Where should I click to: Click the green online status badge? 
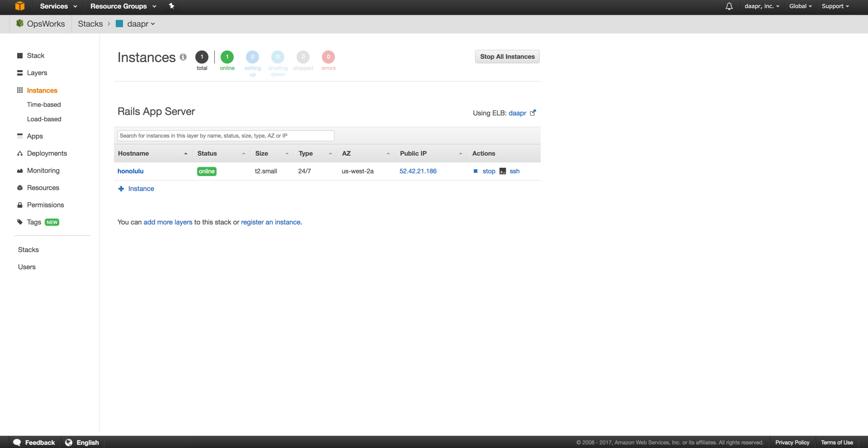click(x=207, y=171)
